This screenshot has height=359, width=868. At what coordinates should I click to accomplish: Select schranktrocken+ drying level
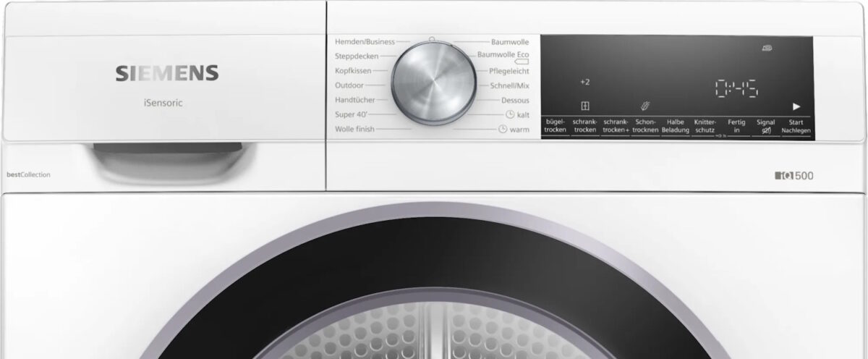(x=615, y=127)
